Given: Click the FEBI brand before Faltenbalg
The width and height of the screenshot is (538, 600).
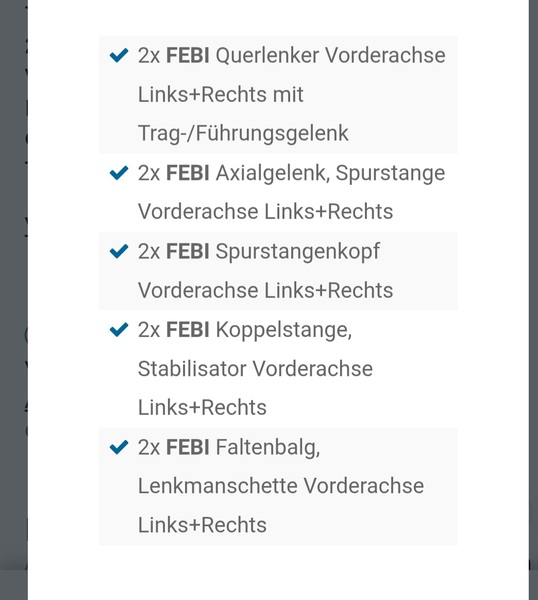Looking at the screenshot, I should pos(187,447).
